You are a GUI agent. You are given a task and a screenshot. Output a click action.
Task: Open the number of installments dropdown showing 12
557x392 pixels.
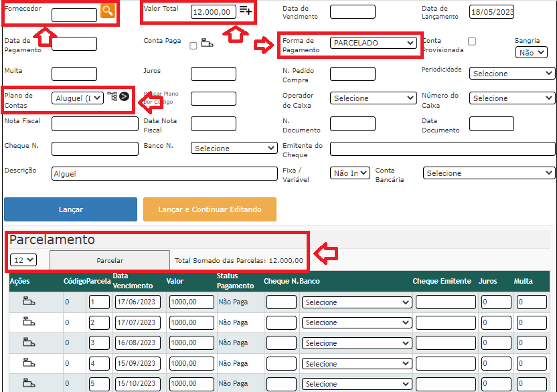(23, 260)
